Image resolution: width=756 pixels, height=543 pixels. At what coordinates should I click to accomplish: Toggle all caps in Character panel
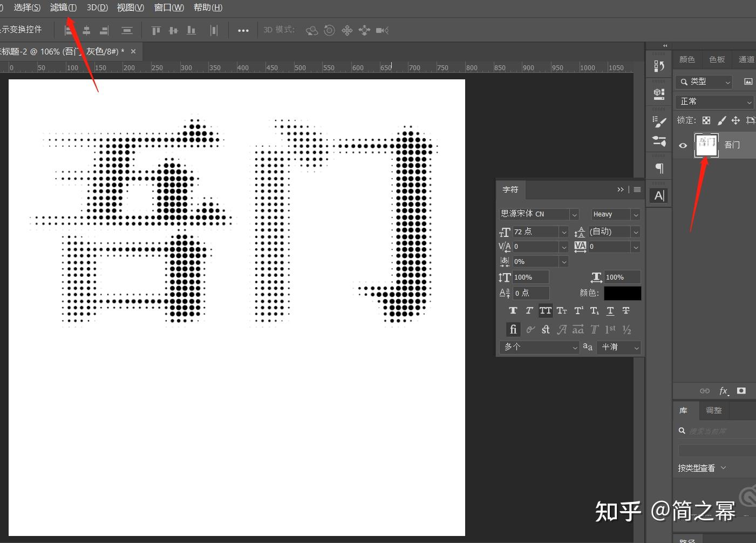pyautogui.click(x=546, y=310)
